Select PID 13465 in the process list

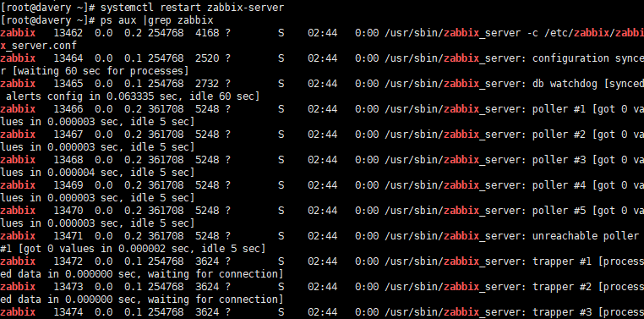click(68, 84)
